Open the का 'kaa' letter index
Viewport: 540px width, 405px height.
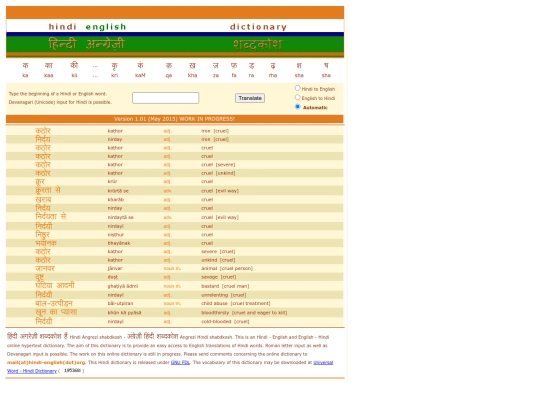[49, 69]
